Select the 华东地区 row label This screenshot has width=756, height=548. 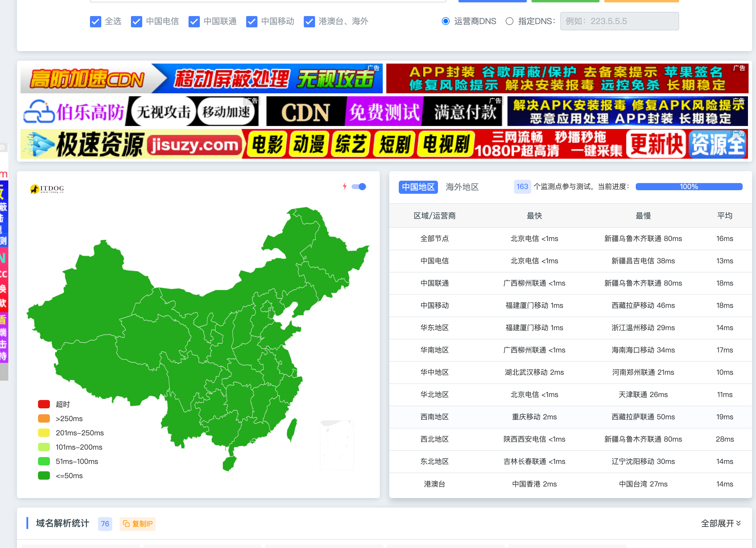point(434,328)
